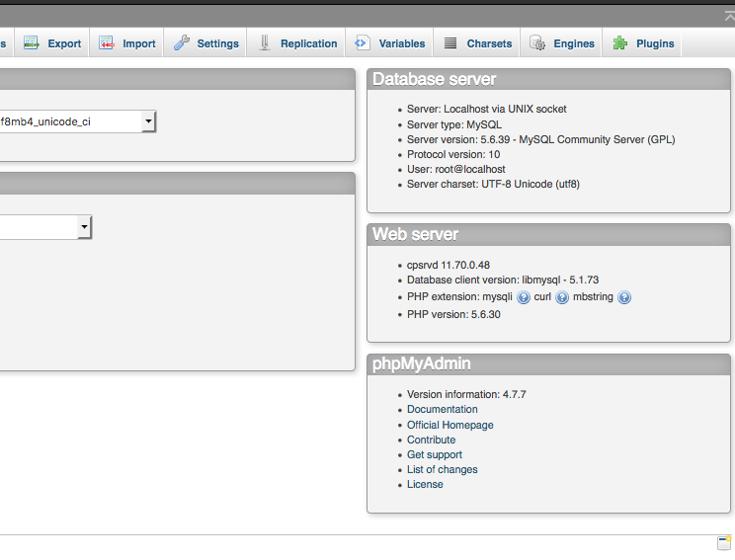Select the Server charset UTF-8 Unicode line
The image size is (735, 560).
click(x=493, y=184)
